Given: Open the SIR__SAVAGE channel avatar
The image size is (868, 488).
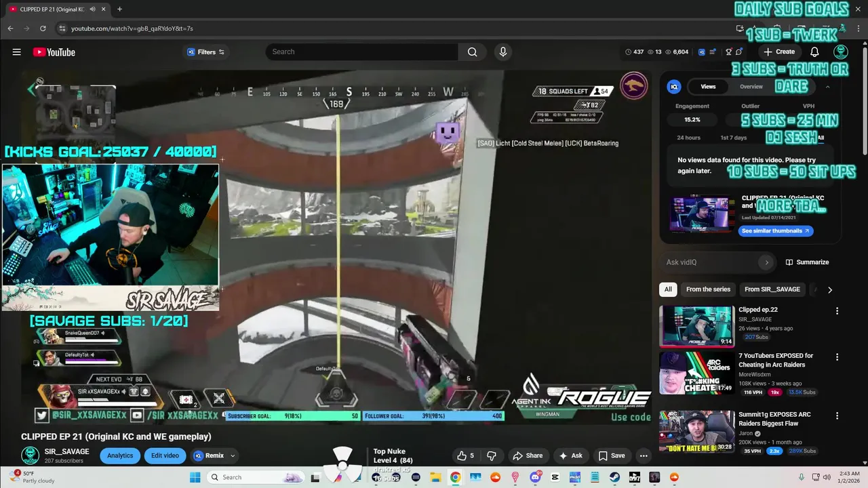Looking at the screenshot, I should tap(30, 455).
